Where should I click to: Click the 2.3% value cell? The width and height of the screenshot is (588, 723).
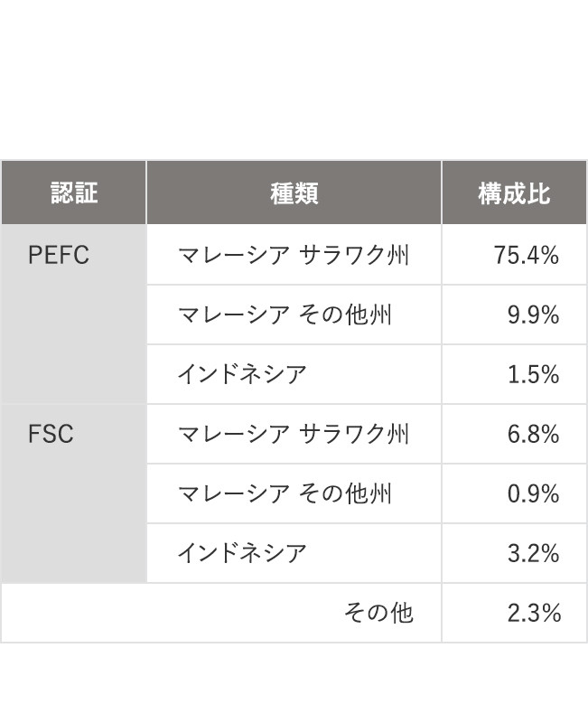pos(514,613)
